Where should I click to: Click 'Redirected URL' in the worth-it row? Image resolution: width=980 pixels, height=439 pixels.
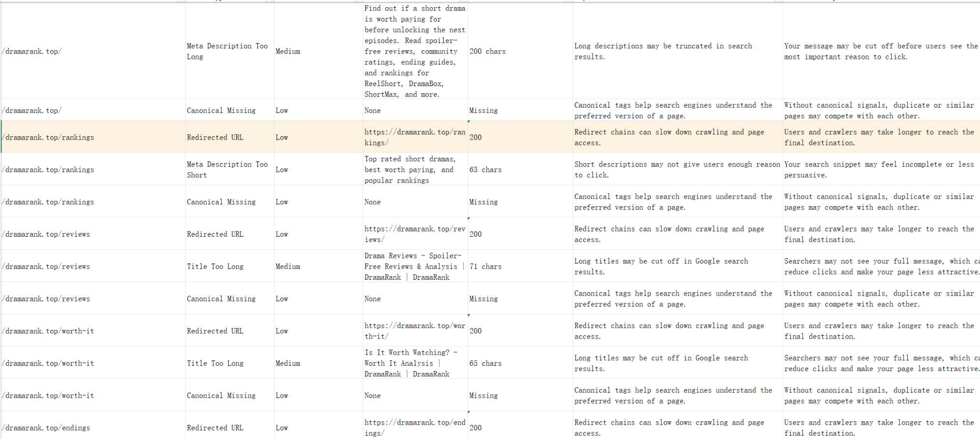click(x=215, y=331)
